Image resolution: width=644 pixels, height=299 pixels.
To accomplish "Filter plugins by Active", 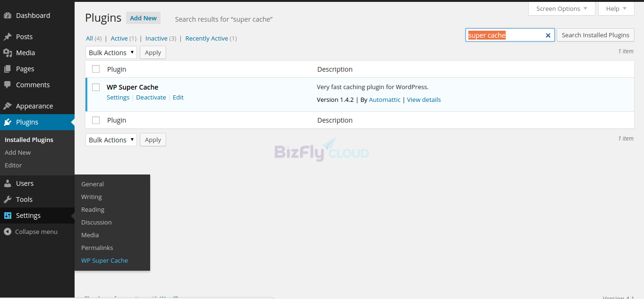I will [119, 38].
